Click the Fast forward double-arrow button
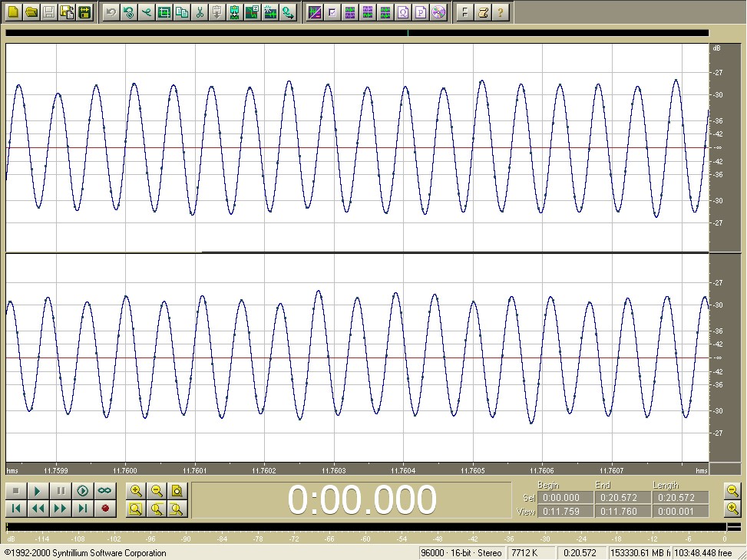The width and height of the screenshot is (747, 560). (61, 508)
